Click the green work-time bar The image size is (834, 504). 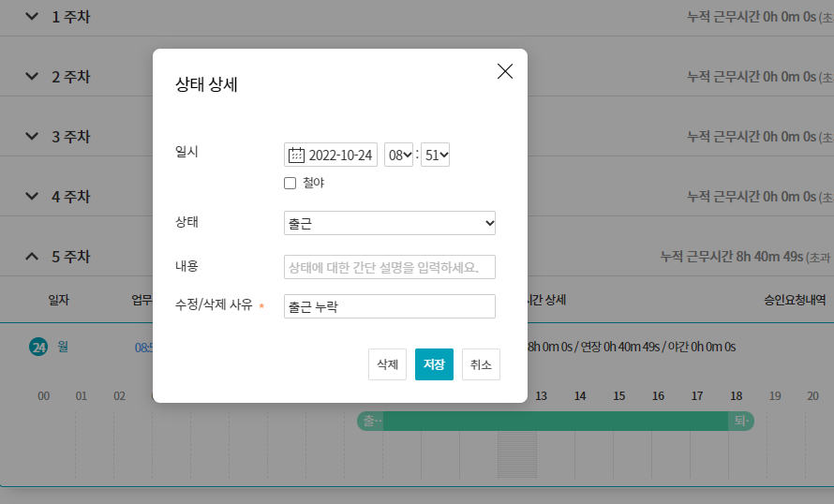(x=556, y=421)
